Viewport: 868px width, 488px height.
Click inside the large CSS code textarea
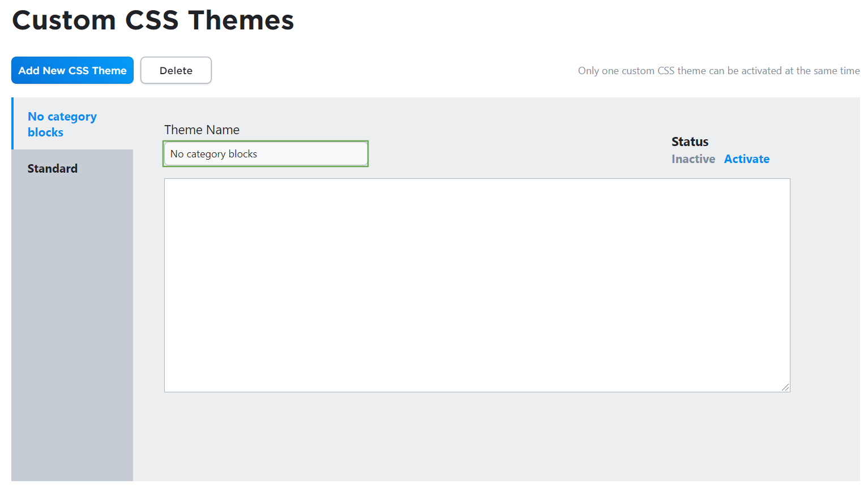point(477,285)
